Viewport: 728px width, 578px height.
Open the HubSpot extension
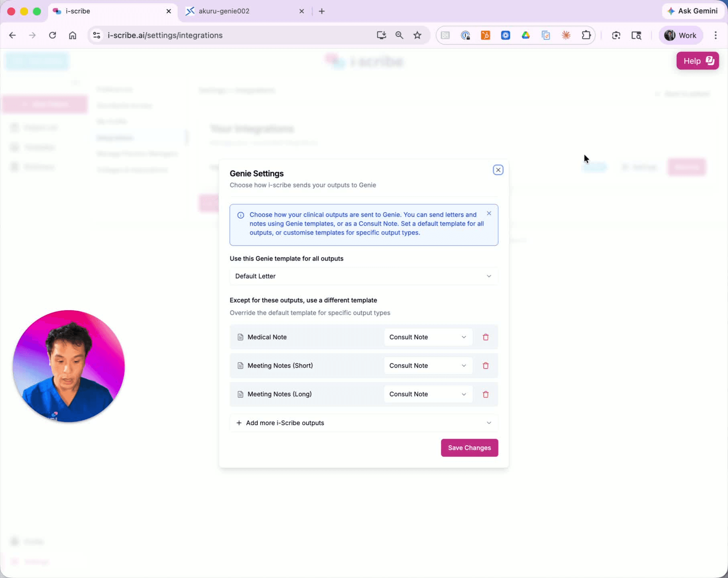pos(486,35)
